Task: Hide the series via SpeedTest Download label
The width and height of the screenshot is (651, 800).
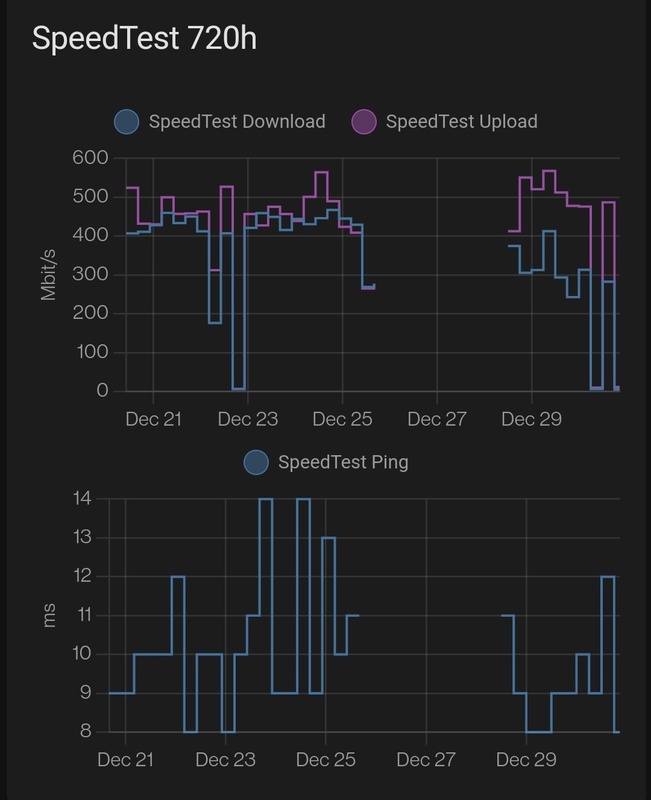Action: (x=236, y=122)
